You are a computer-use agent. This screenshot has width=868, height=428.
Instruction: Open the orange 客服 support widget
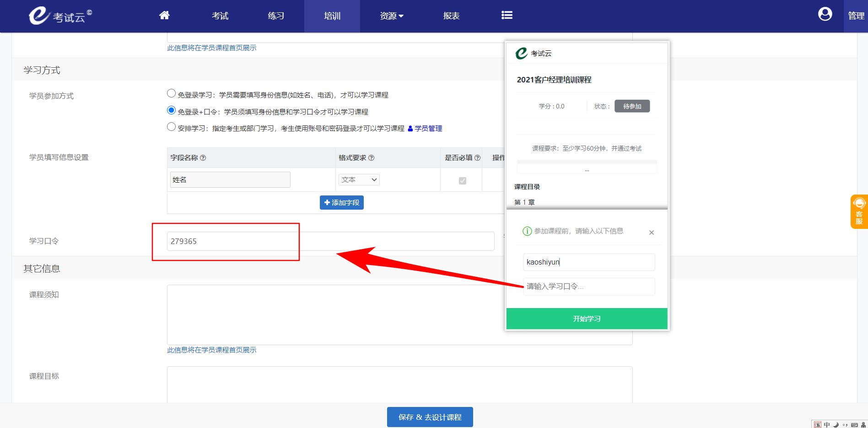[859, 211]
